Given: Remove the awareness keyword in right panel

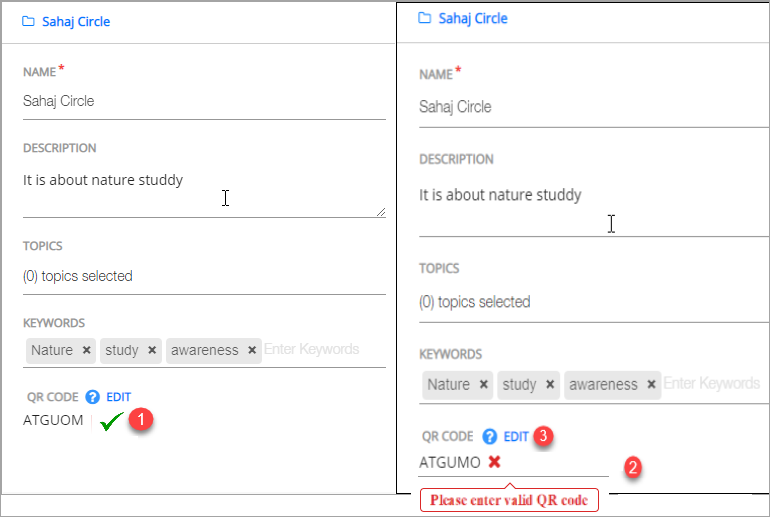Looking at the screenshot, I should tap(651, 385).
